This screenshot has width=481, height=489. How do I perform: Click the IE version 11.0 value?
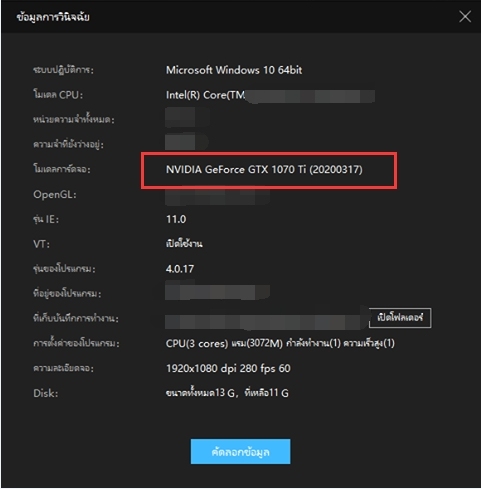click(x=176, y=219)
